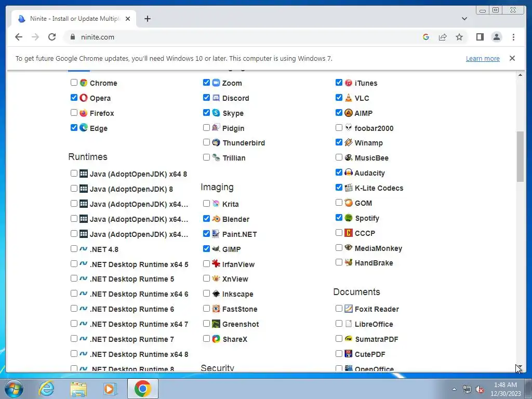Check the MusicBee checkbox
This screenshot has height=399, width=532.
click(x=339, y=157)
